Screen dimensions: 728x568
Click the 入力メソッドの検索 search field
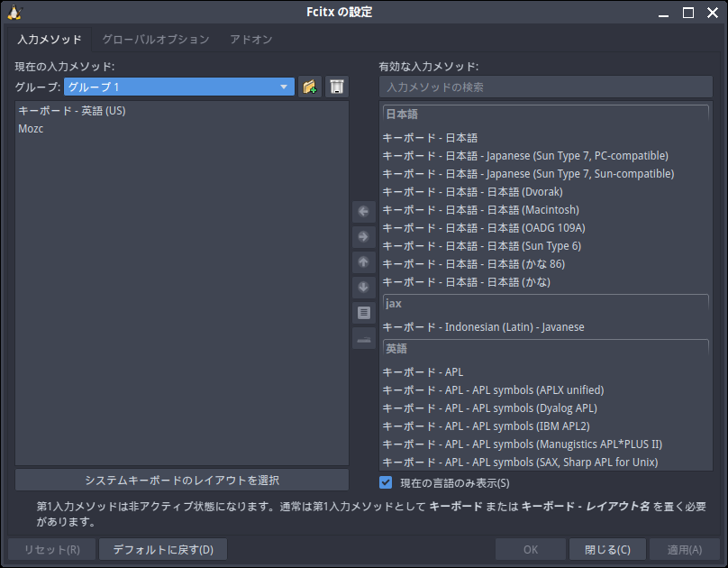pos(545,87)
